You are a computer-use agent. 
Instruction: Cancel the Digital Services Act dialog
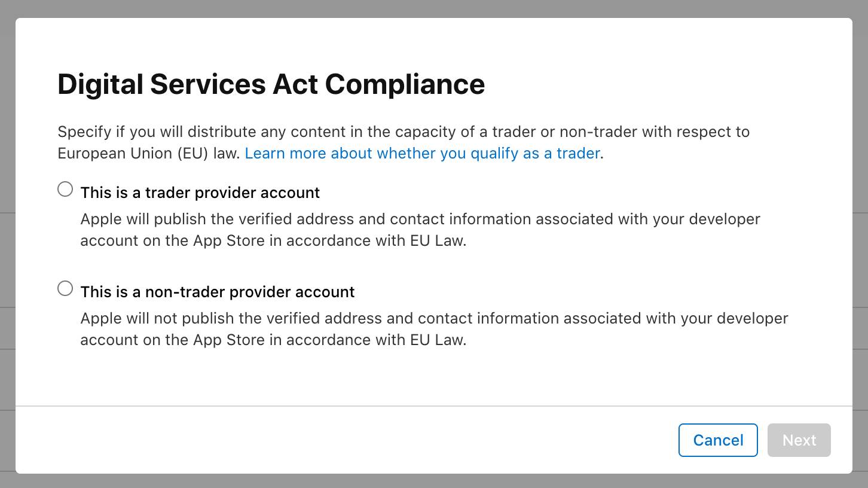pos(718,440)
